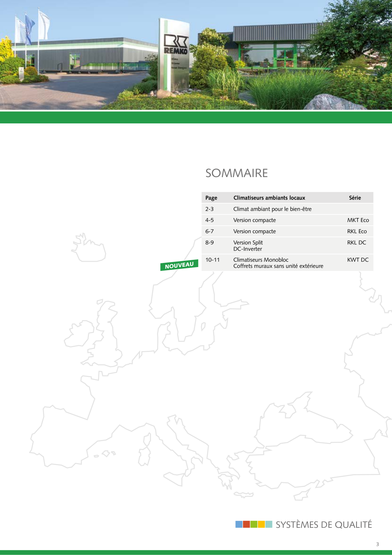Click "Climat ambiant pour le bien-être"

point(273,209)
